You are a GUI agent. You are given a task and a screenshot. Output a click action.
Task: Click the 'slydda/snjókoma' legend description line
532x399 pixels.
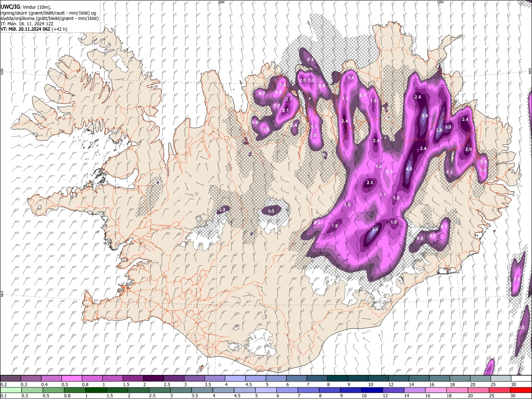pos(49,18)
